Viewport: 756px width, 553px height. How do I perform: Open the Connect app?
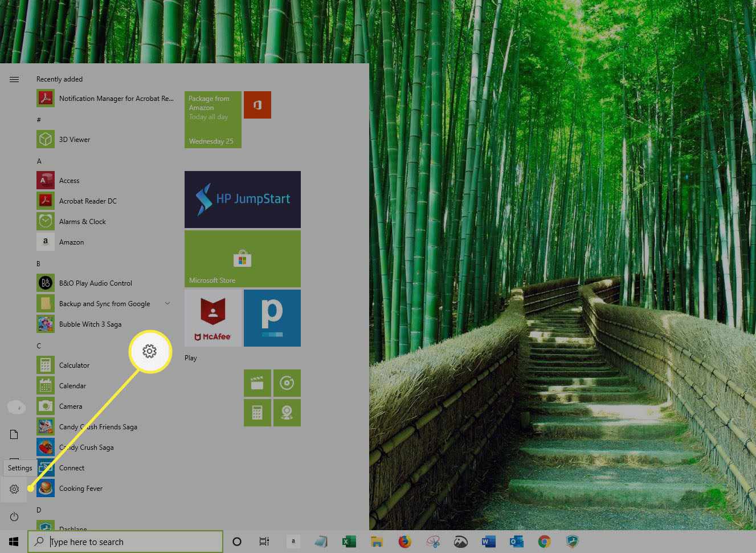105,467
